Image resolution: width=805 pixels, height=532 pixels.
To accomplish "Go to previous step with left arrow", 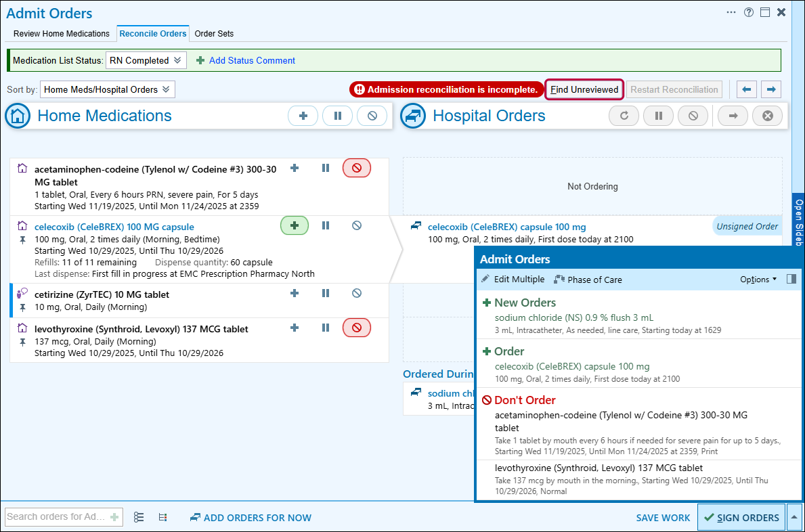I will 747,89.
